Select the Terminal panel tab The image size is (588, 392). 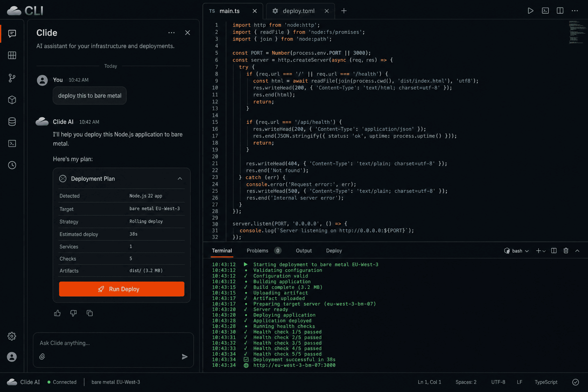click(x=222, y=251)
